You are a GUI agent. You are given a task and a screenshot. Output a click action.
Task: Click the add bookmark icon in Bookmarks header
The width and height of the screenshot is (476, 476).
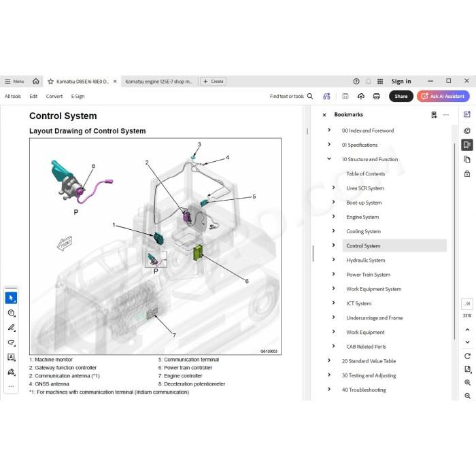point(434,115)
